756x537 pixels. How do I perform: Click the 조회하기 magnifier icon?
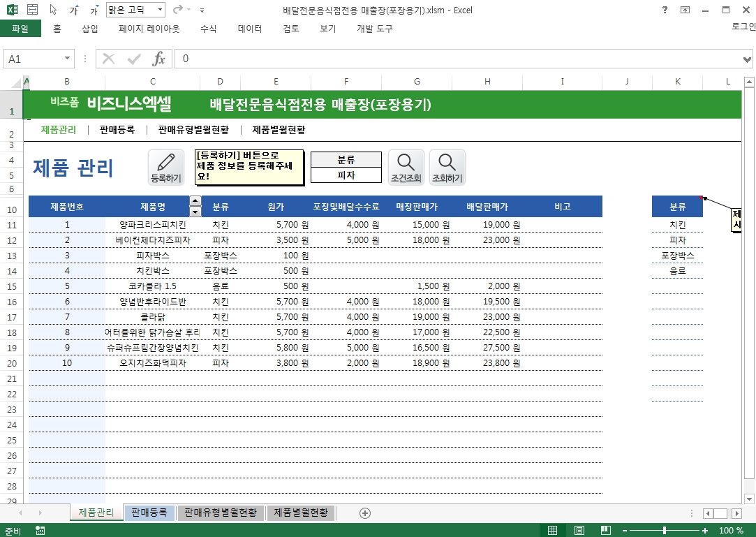[x=447, y=167]
